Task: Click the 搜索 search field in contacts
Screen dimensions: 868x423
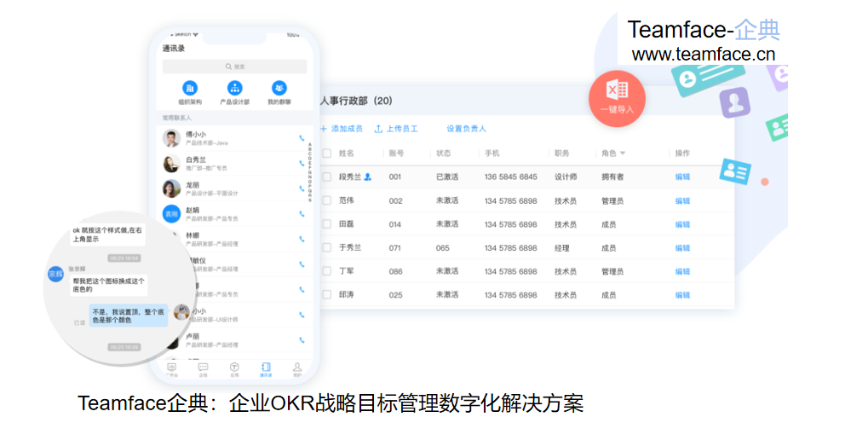Action: 235,67
